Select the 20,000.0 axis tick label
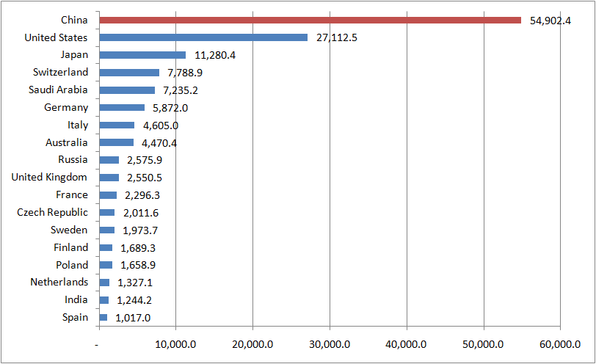This screenshot has width=596, height=364. click(252, 345)
